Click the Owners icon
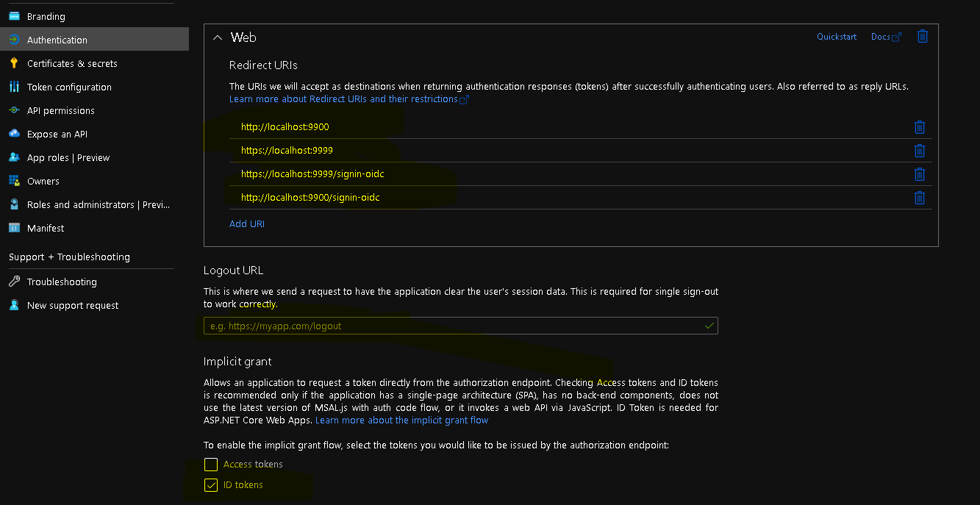980x505 pixels. pos(14,181)
